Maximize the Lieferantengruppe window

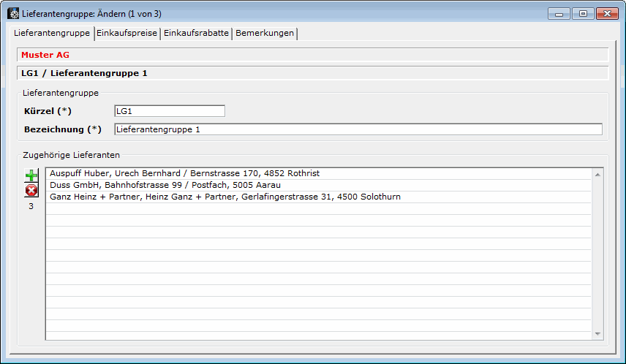pos(583,13)
